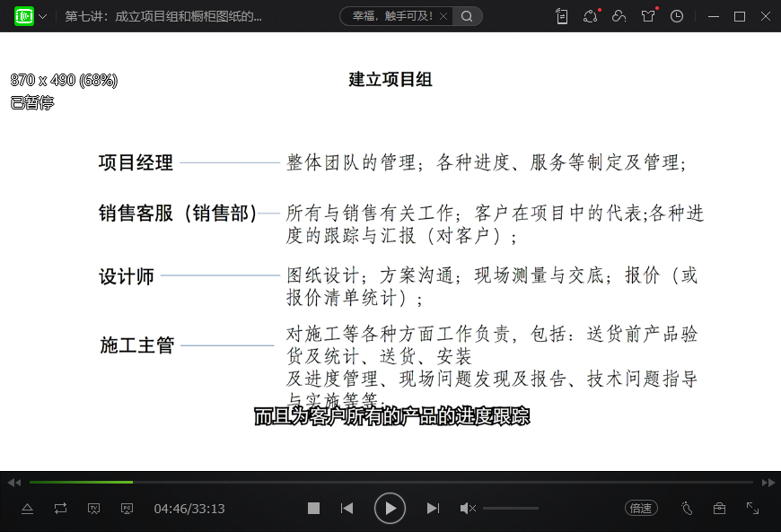Viewport: 781px width, 532px height.
Task: Click the fast forward double-arrow button
Action: [x=768, y=482]
